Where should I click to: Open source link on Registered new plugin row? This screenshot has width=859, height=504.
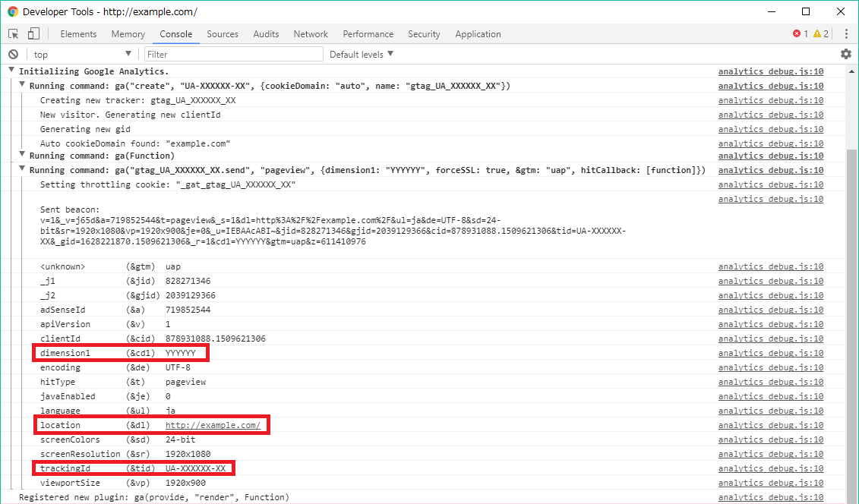(771, 497)
